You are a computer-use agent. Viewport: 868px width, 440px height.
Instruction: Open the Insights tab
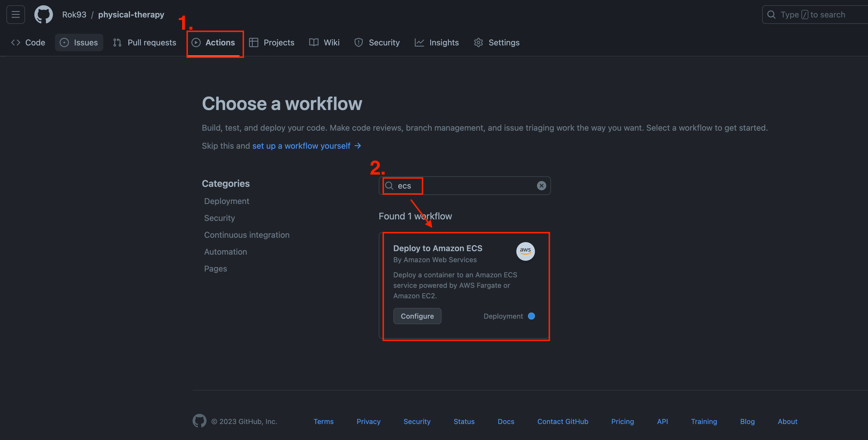[x=437, y=42]
